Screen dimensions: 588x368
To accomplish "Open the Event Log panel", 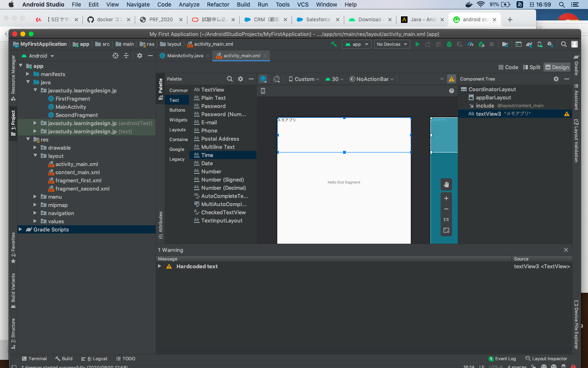I will pyautogui.click(x=502, y=359).
